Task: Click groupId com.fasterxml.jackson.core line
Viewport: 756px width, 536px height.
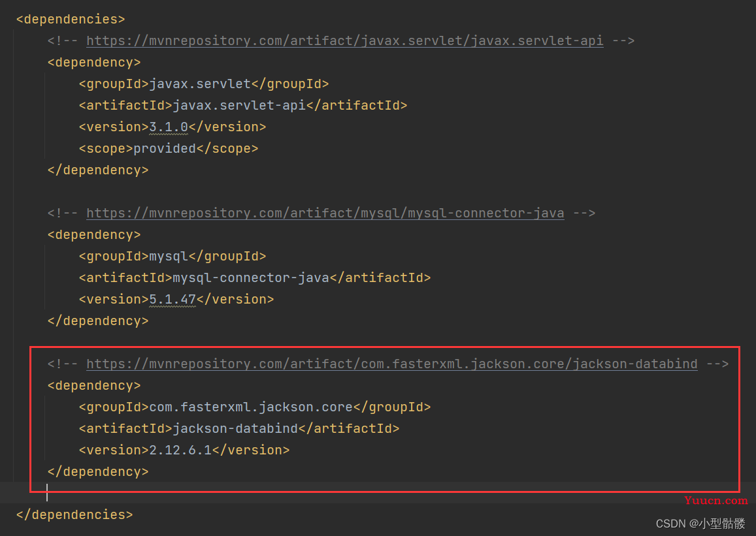Action: tap(255, 407)
